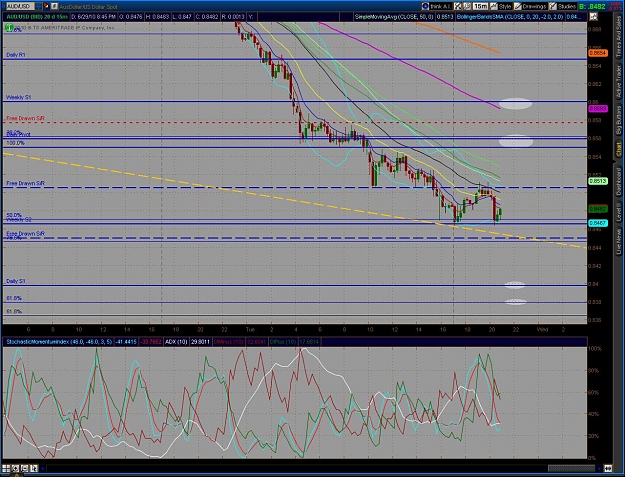Open the Active Trader side tab
This screenshot has height=477, width=625.
coord(619,82)
